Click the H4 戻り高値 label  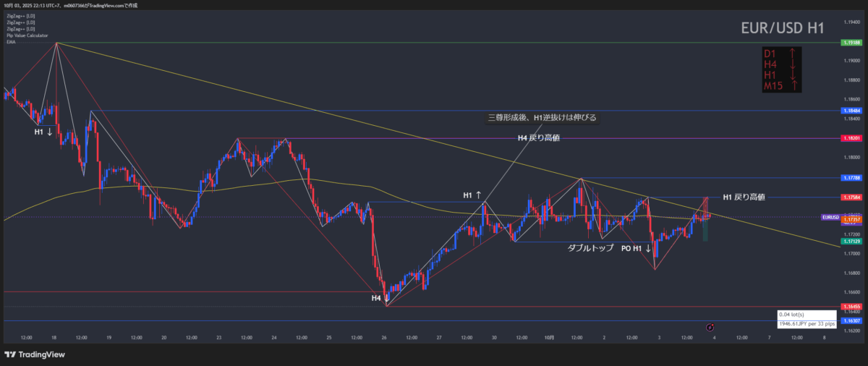point(538,138)
